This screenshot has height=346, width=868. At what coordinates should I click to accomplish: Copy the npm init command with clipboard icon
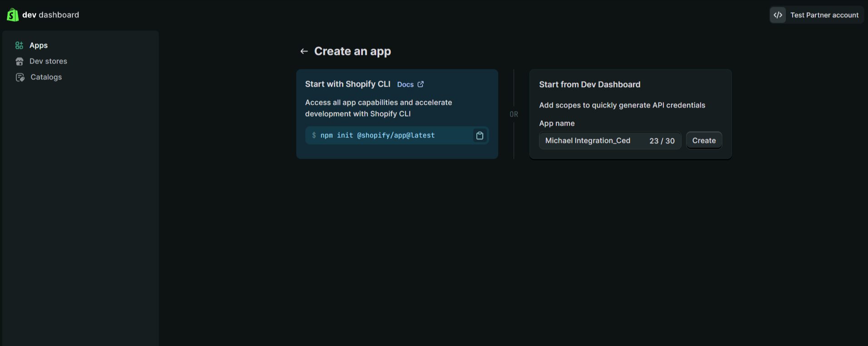(x=480, y=136)
